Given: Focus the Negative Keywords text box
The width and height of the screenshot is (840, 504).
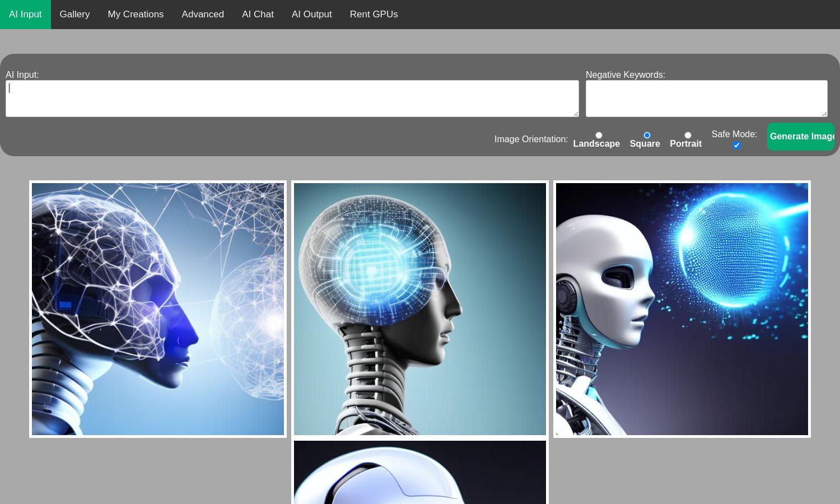Looking at the screenshot, I should click(707, 99).
